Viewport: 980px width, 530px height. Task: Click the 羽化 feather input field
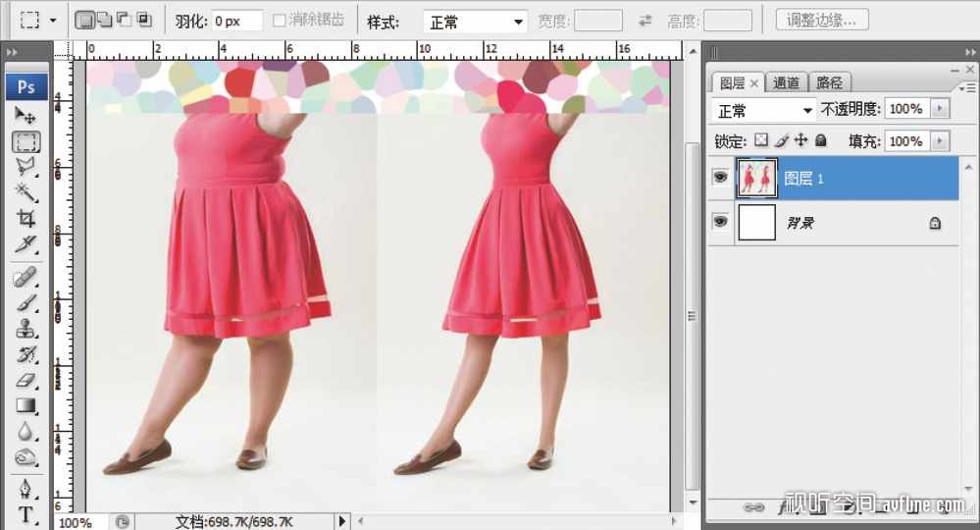236,21
